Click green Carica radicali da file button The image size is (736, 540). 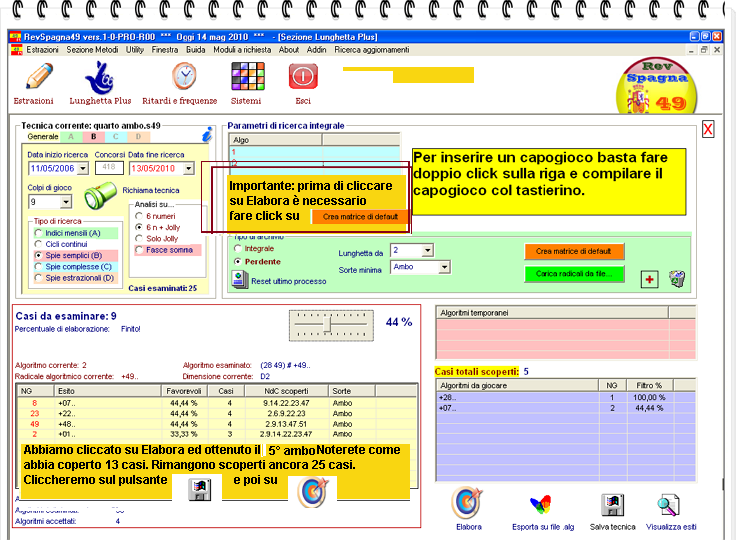click(574, 274)
